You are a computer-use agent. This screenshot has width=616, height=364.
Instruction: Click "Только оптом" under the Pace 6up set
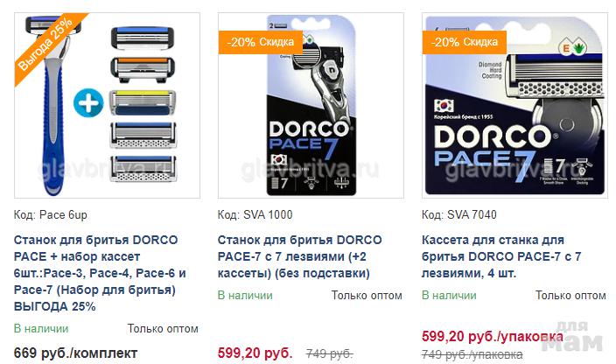[163, 329]
